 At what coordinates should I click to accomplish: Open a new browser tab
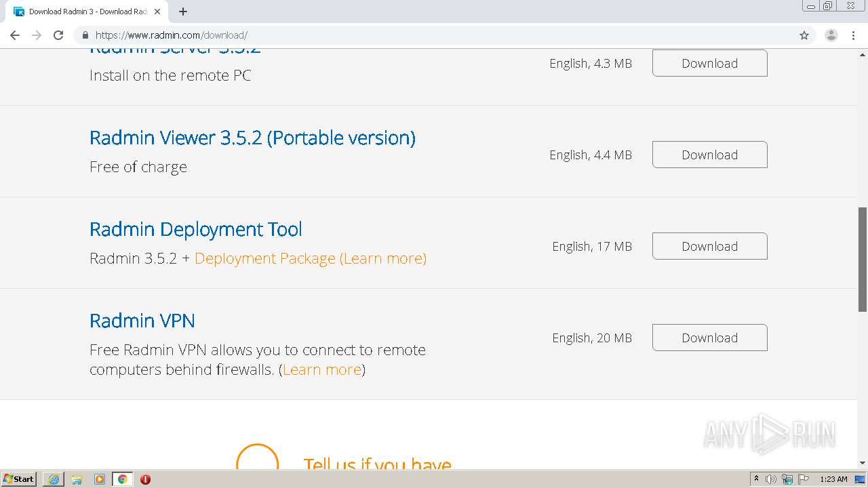183,12
